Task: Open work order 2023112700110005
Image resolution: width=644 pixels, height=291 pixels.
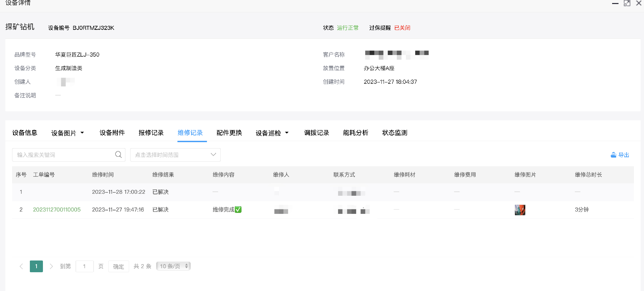Action: click(57, 210)
